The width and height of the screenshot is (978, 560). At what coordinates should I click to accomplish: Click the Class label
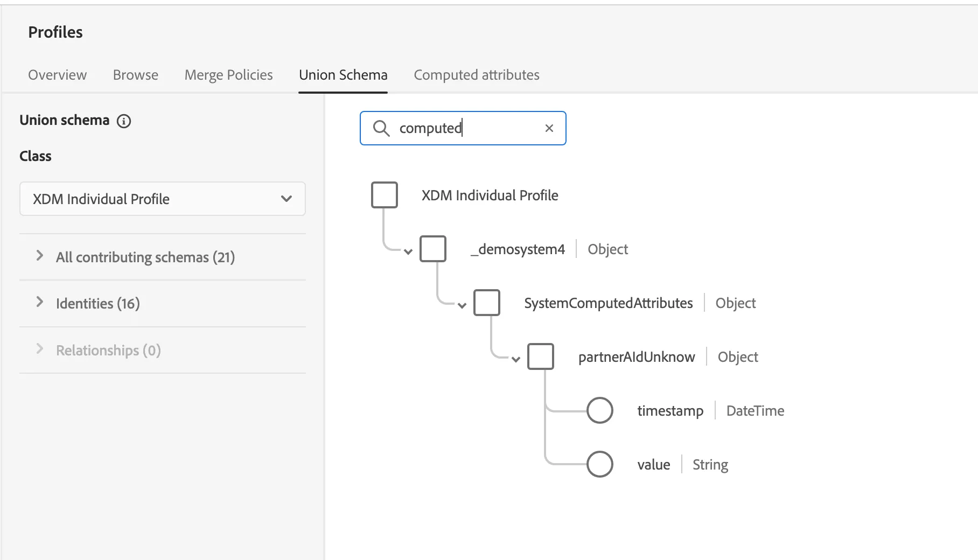(36, 156)
